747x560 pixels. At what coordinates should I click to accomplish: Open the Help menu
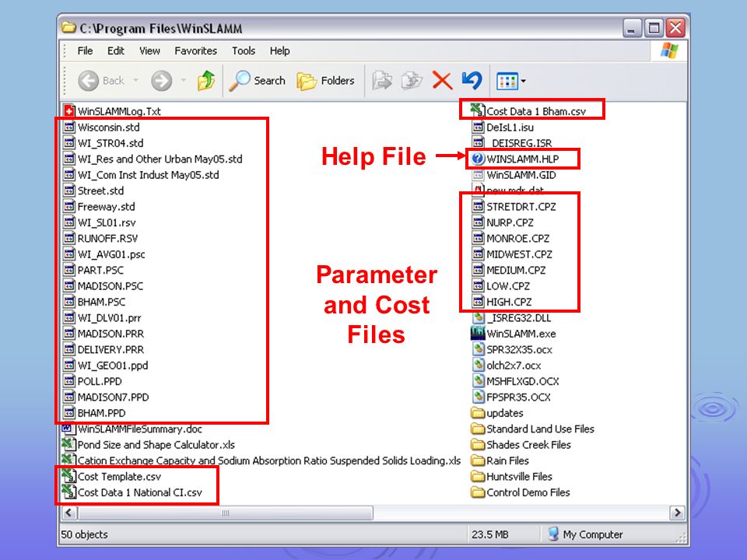279,51
